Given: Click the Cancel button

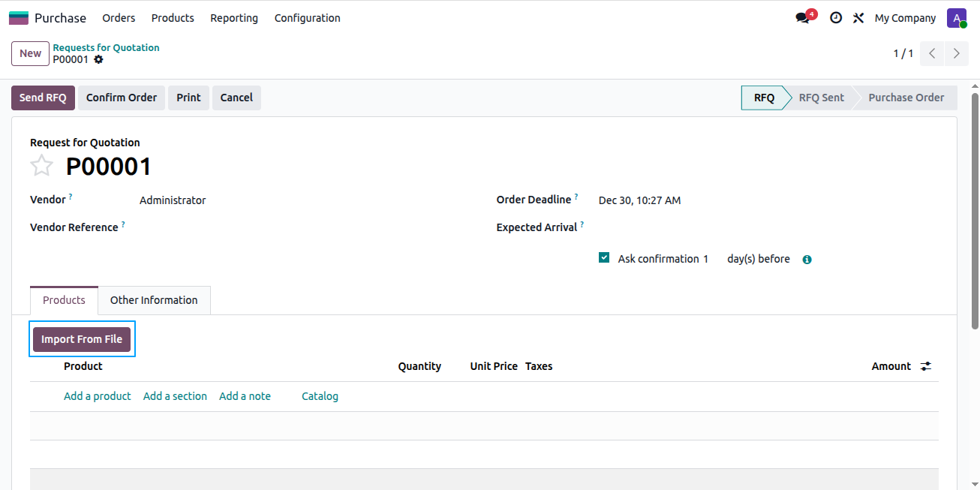Looking at the screenshot, I should click(x=236, y=98).
